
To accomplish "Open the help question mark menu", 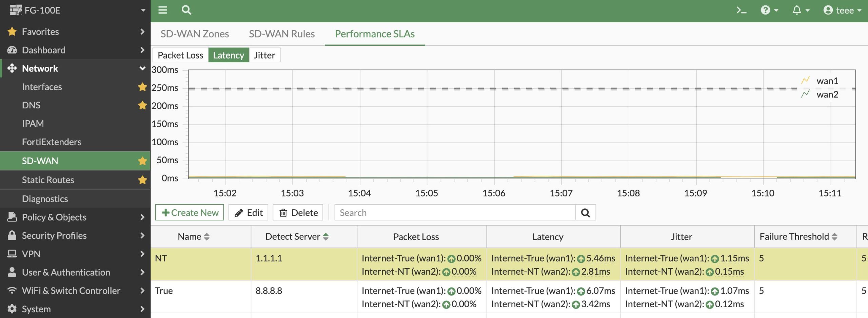I will click(769, 10).
